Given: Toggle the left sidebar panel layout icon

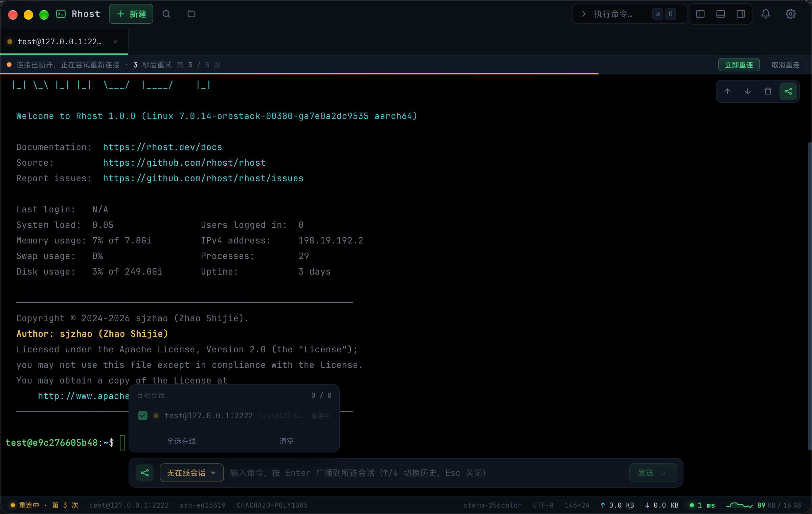Looking at the screenshot, I should pyautogui.click(x=700, y=14).
